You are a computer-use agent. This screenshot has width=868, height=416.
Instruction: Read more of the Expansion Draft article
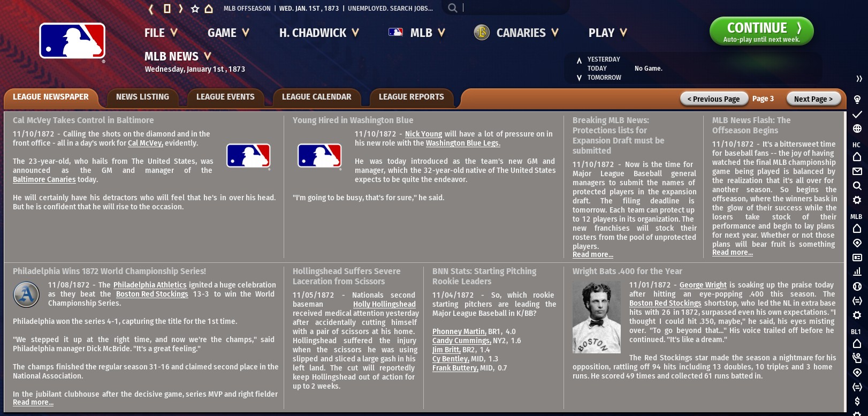click(x=593, y=255)
